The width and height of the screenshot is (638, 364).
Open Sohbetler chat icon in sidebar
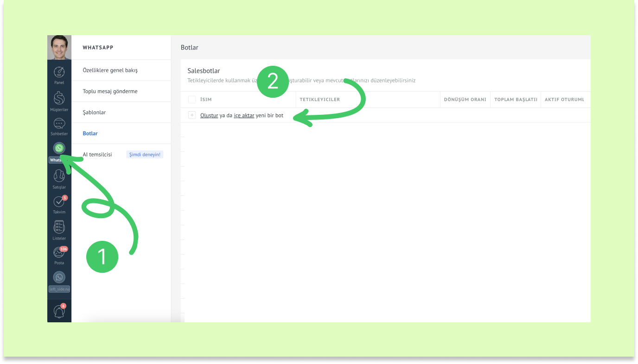59,124
